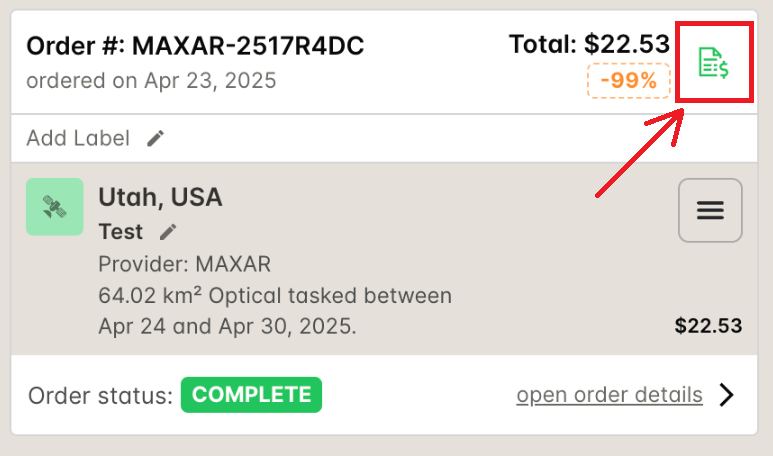Click the "Order status:" label
The width and height of the screenshot is (773, 456).
pos(100,395)
